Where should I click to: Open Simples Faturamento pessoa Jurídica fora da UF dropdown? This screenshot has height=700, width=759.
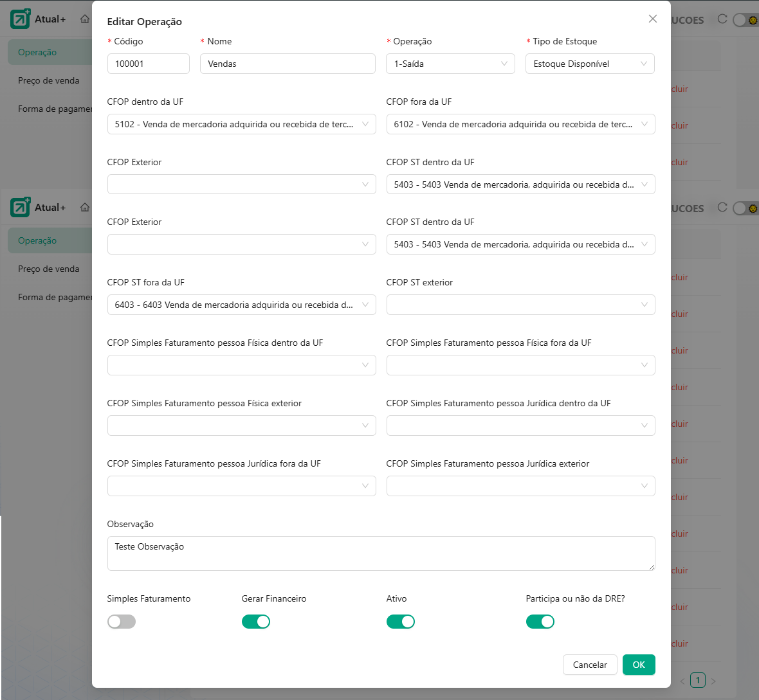pyautogui.click(x=242, y=486)
